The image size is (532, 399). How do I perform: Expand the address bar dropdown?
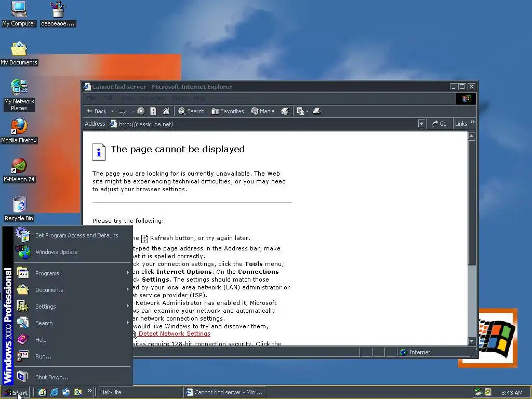(x=421, y=124)
